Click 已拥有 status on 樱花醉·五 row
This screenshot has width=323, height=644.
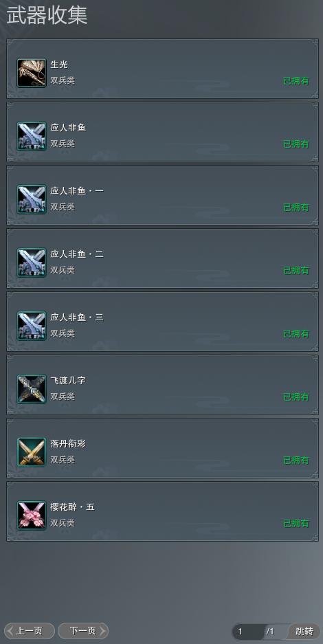coord(296,524)
